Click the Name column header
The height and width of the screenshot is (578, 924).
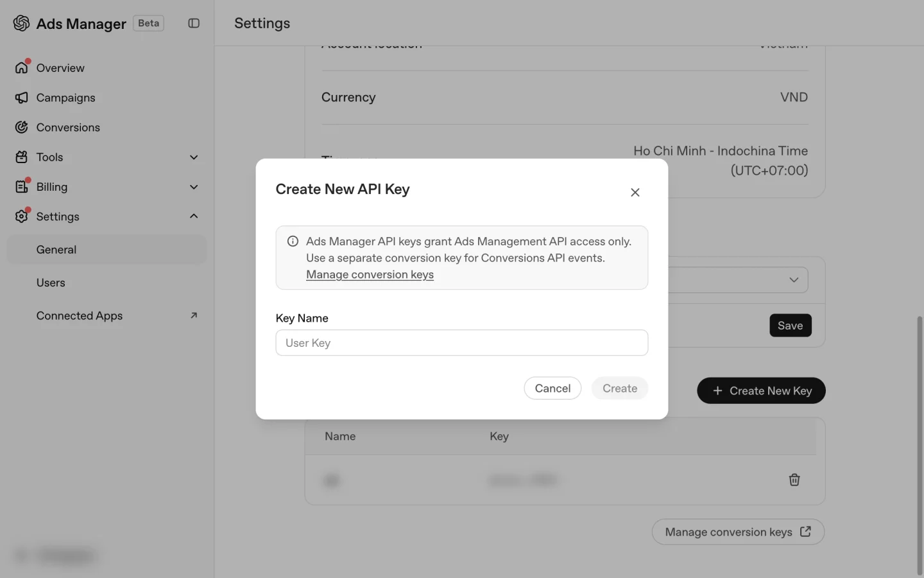(x=340, y=436)
